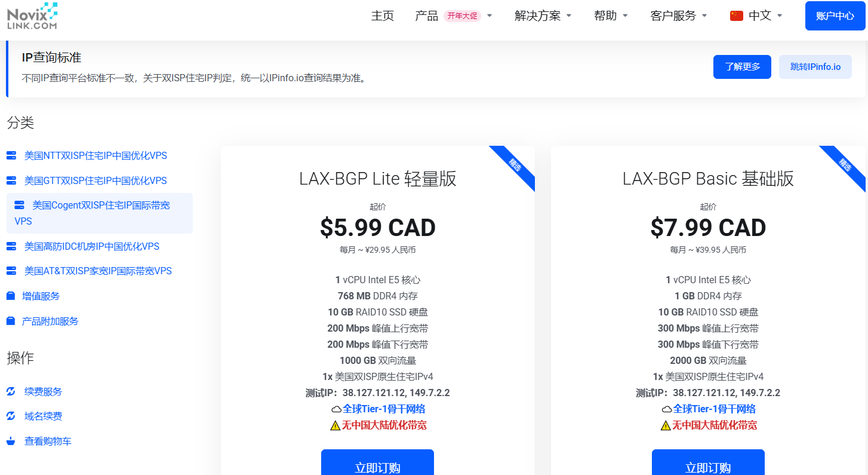Click the $5.99 CAD price
Screen dimensions: 868x475
point(378,228)
